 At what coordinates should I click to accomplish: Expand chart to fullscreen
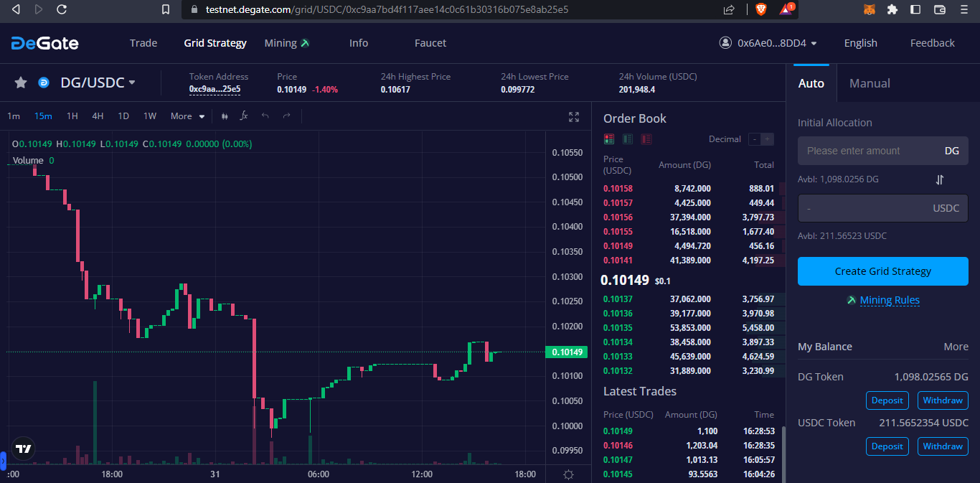574,116
